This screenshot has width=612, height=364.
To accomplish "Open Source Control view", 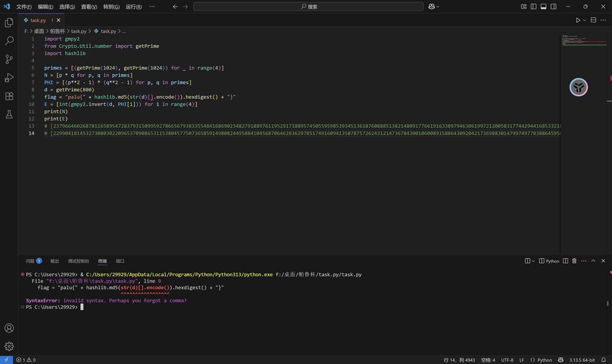I will point(8,59).
